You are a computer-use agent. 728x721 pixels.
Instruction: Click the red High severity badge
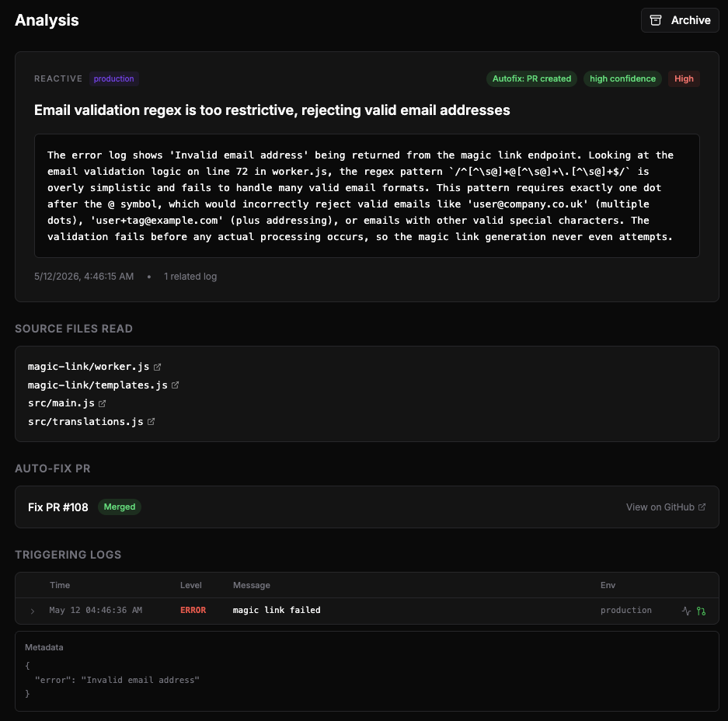click(684, 78)
